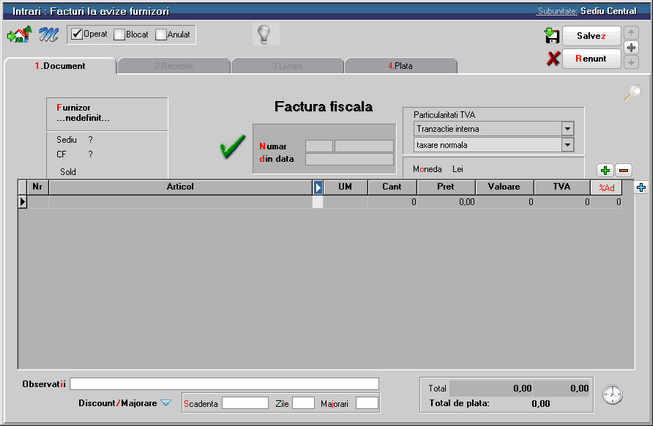Click the din data date field
653x426 pixels.
tap(349, 159)
